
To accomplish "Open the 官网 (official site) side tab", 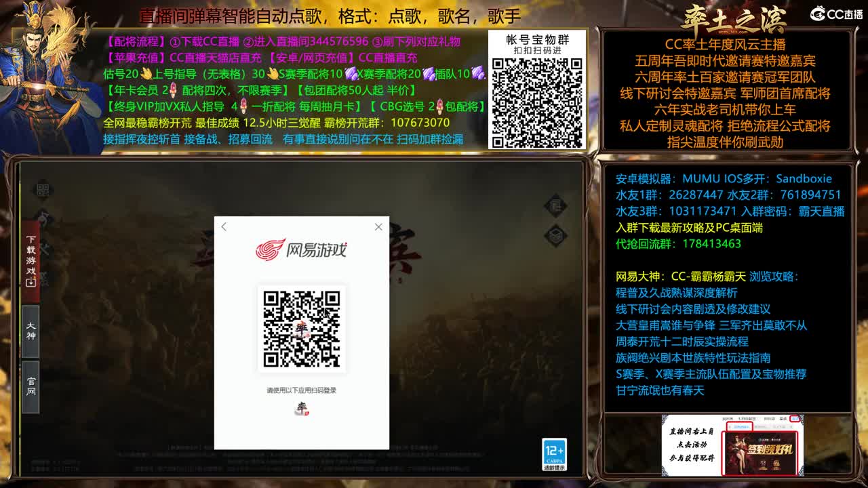I will pos(31,387).
